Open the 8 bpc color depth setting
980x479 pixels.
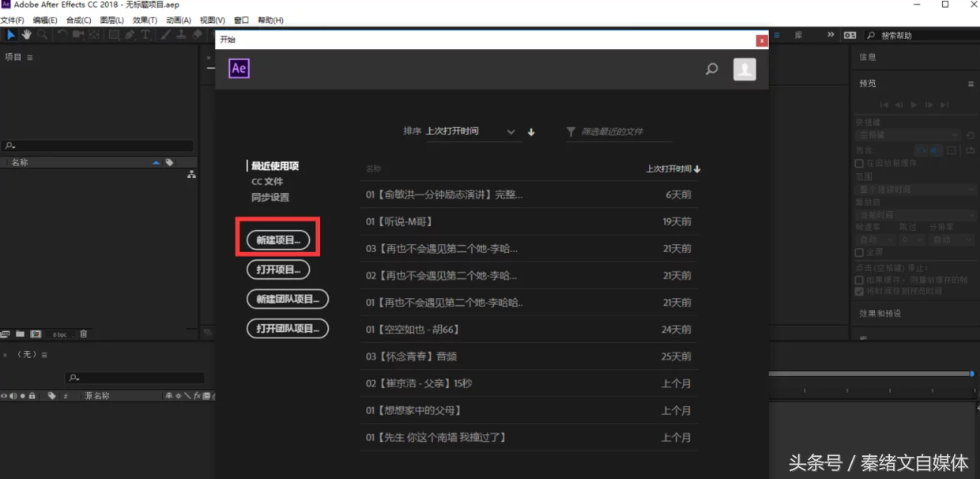click(x=60, y=334)
